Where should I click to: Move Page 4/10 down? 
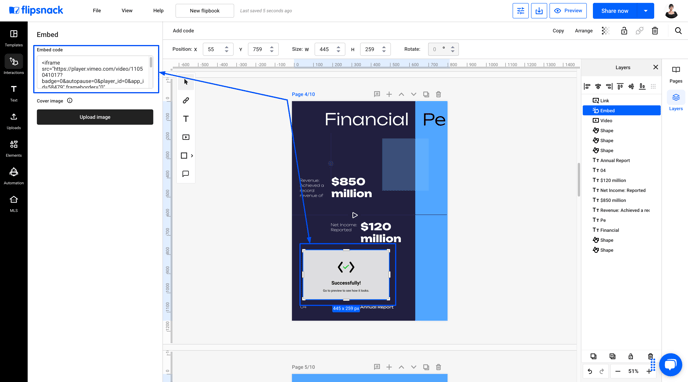413,94
